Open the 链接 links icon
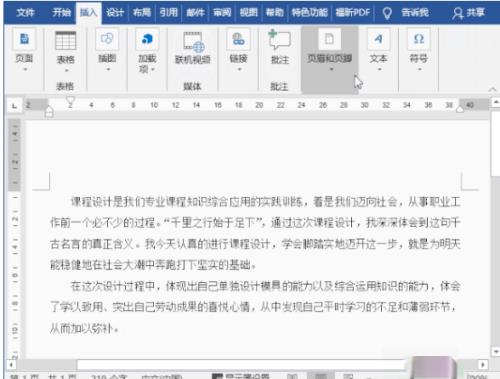Viewport: 500px width, 379px height. coord(238,39)
